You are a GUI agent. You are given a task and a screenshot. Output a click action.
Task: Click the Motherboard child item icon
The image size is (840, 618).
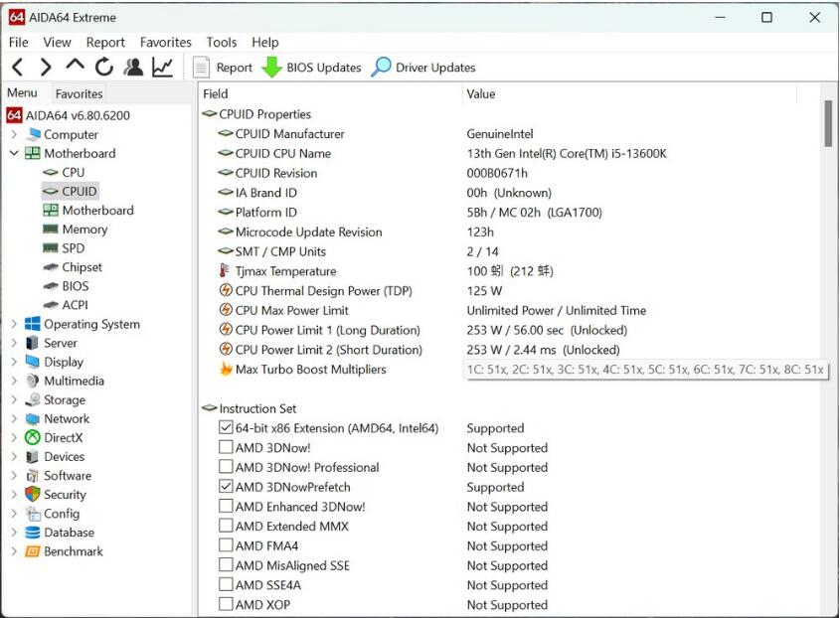click(51, 210)
